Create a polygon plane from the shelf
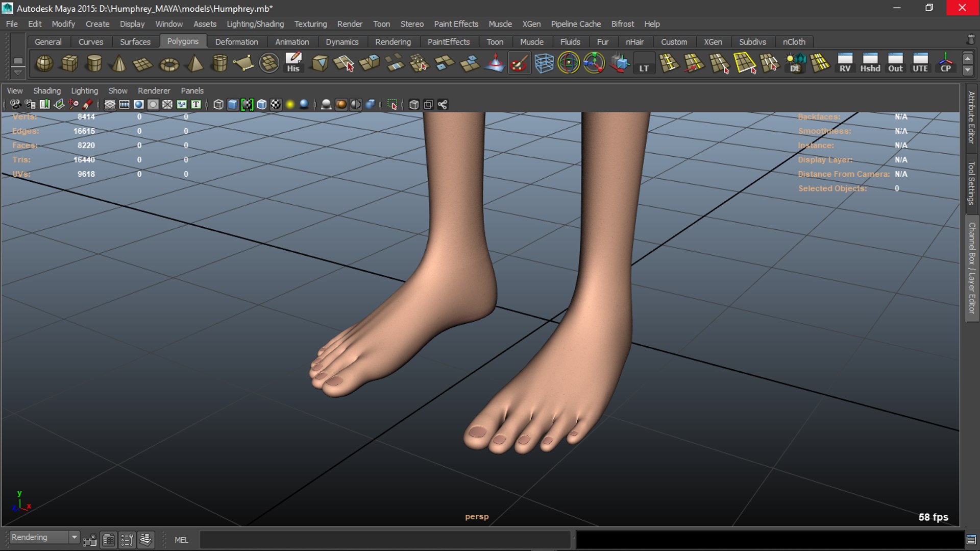Image resolution: width=980 pixels, height=551 pixels. [143, 63]
